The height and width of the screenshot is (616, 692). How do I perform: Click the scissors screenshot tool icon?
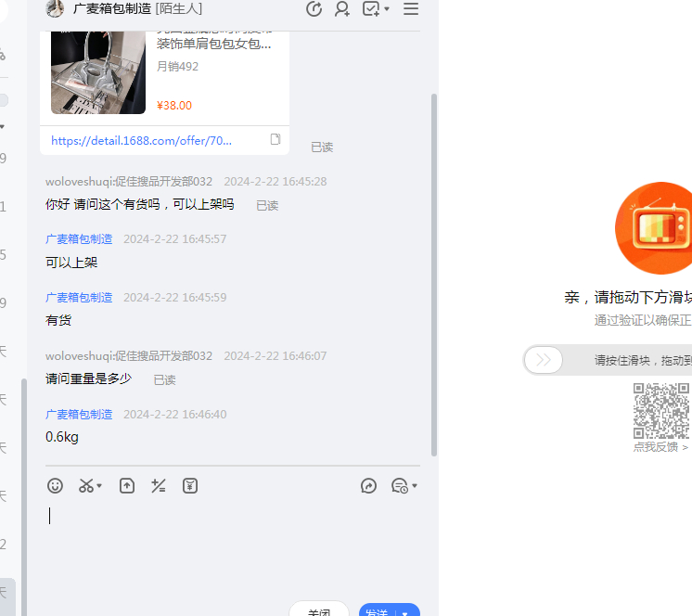(x=86, y=485)
